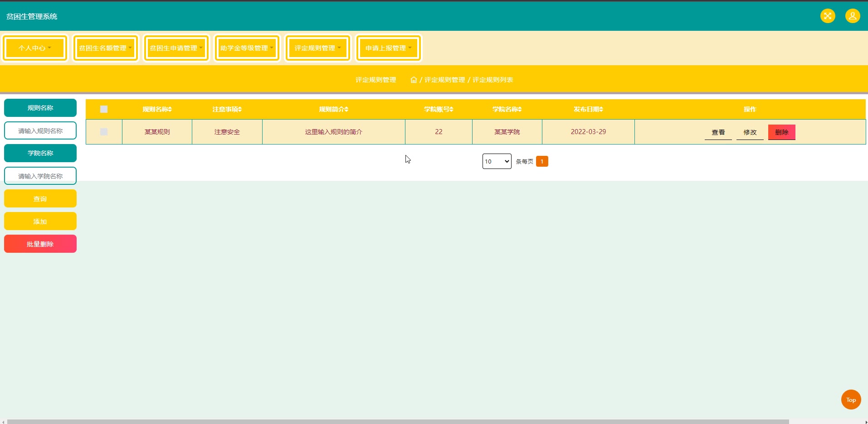Click the 22 account cell
The image size is (868, 424).
pos(439,132)
